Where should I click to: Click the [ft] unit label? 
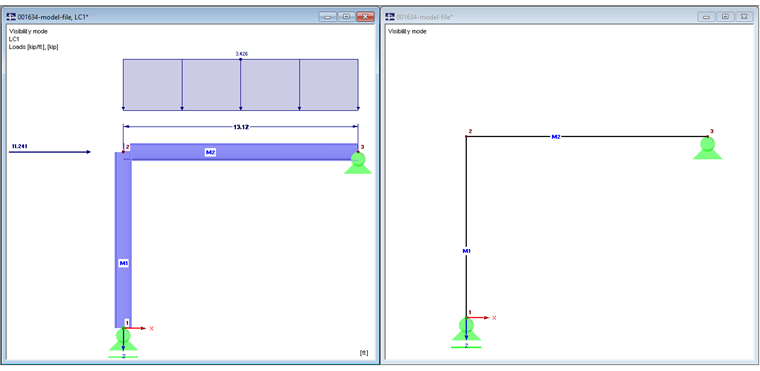(364, 353)
